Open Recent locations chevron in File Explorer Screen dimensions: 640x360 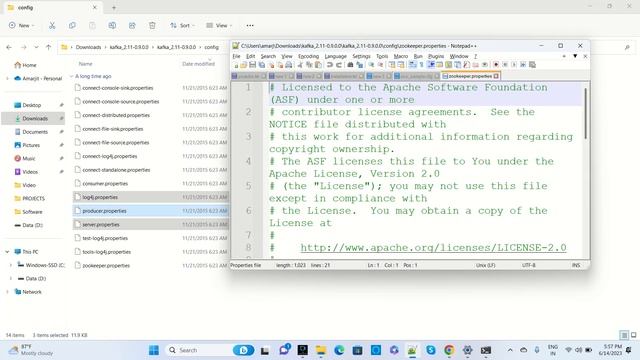pos(36,47)
